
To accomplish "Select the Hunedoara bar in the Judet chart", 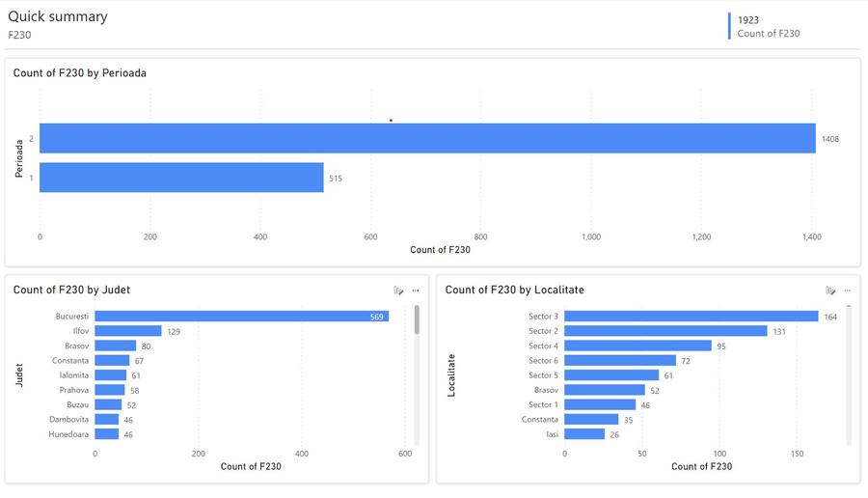I will [x=106, y=433].
